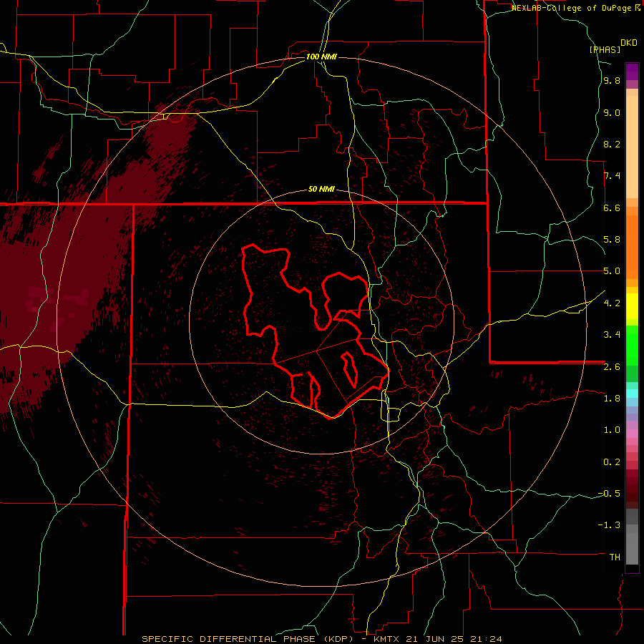Select the 1.8 scale value

tap(612, 399)
